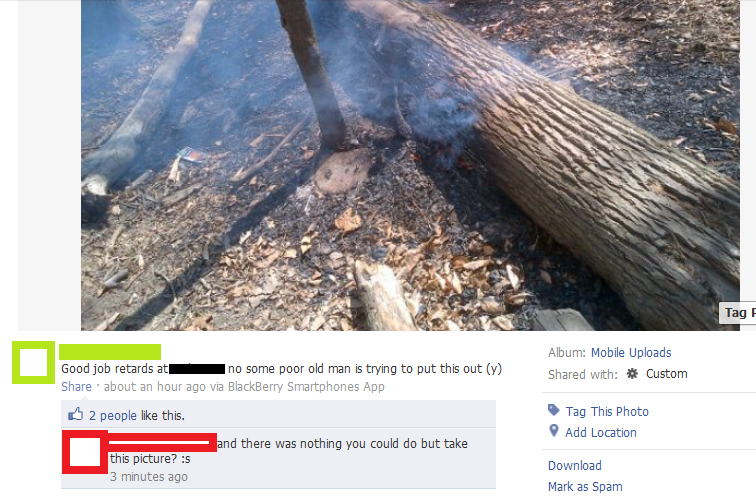Click the commenter's red-highlighted name
The image size is (756, 499).
tap(162, 443)
